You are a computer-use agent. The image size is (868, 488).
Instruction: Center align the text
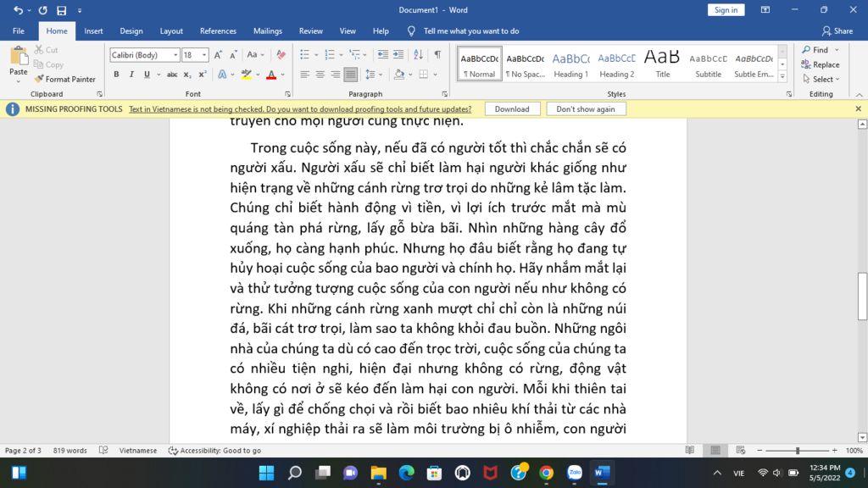(x=320, y=75)
